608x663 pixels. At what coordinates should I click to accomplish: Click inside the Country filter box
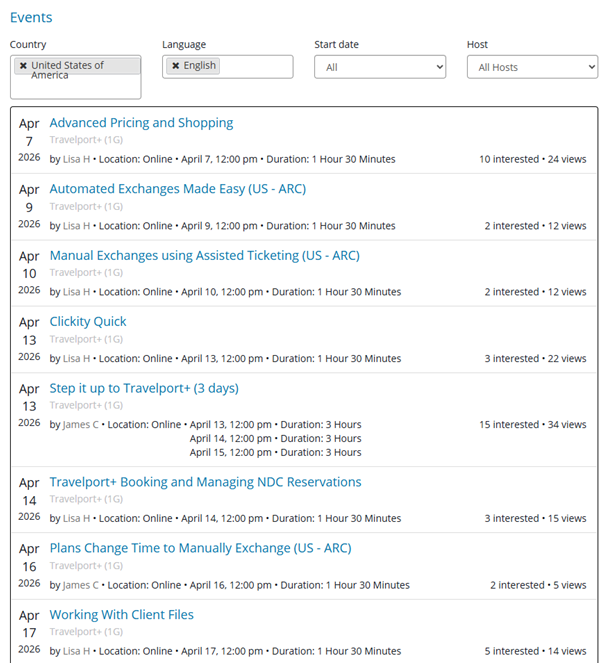click(x=76, y=88)
